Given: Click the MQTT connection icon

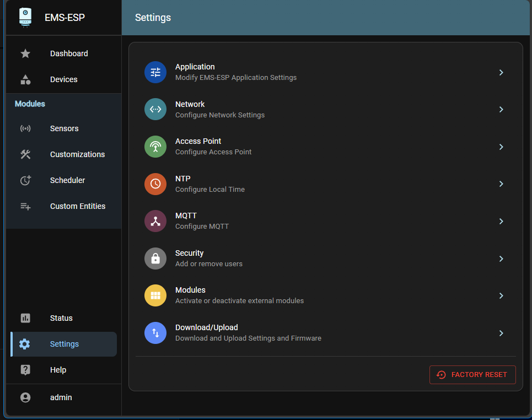Looking at the screenshot, I should (155, 221).
